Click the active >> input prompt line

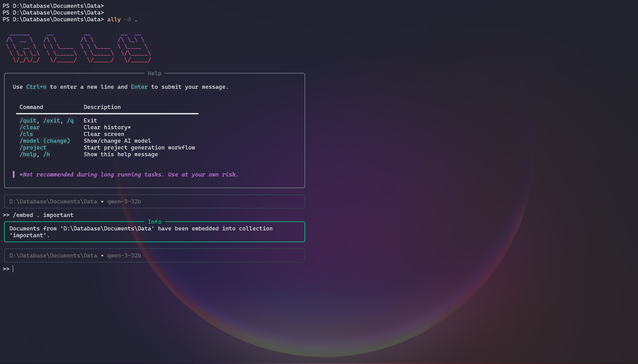[x=8, y=269]
